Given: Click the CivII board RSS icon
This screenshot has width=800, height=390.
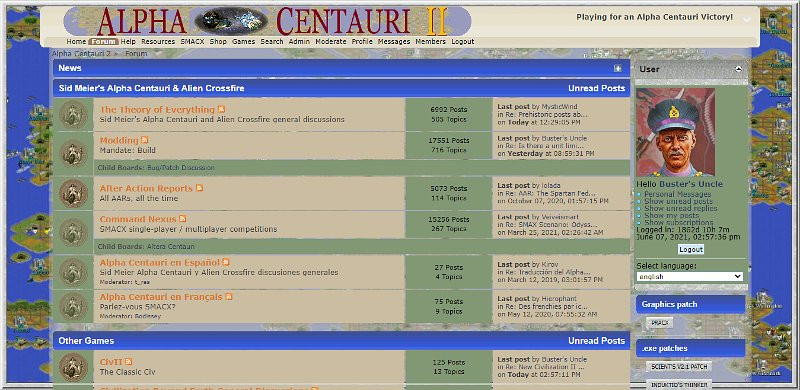Looking at the screenshot, I should (x=129, y=362).
